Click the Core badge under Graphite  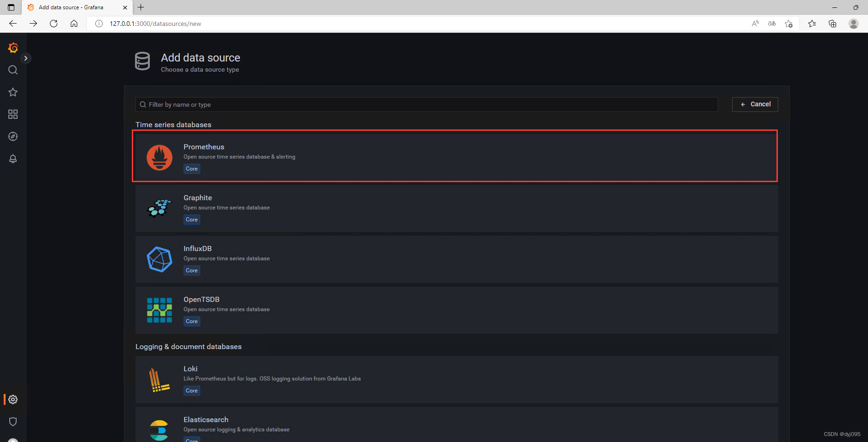(x=192, y=220)
